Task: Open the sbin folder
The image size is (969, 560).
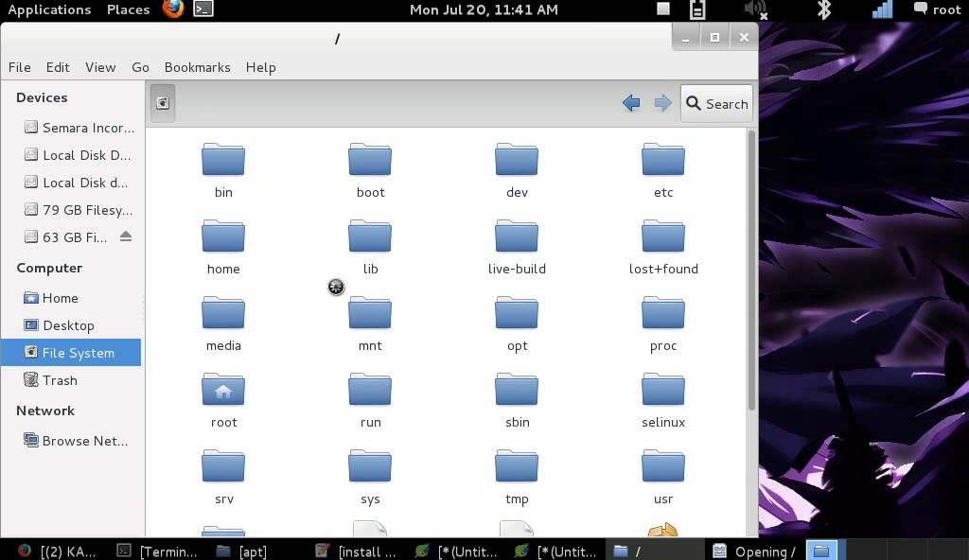Action: click(x=517, y=390)
